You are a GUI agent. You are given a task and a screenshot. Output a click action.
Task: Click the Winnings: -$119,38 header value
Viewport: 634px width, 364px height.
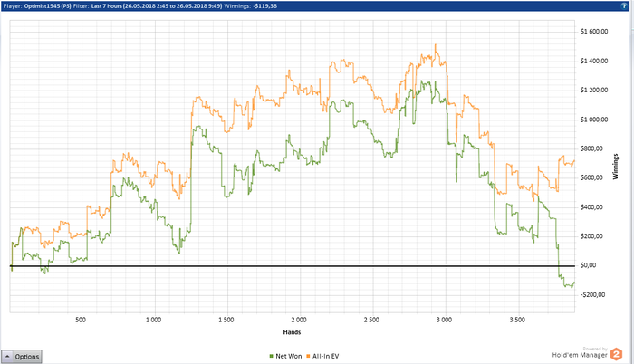(x=250, y=6)
